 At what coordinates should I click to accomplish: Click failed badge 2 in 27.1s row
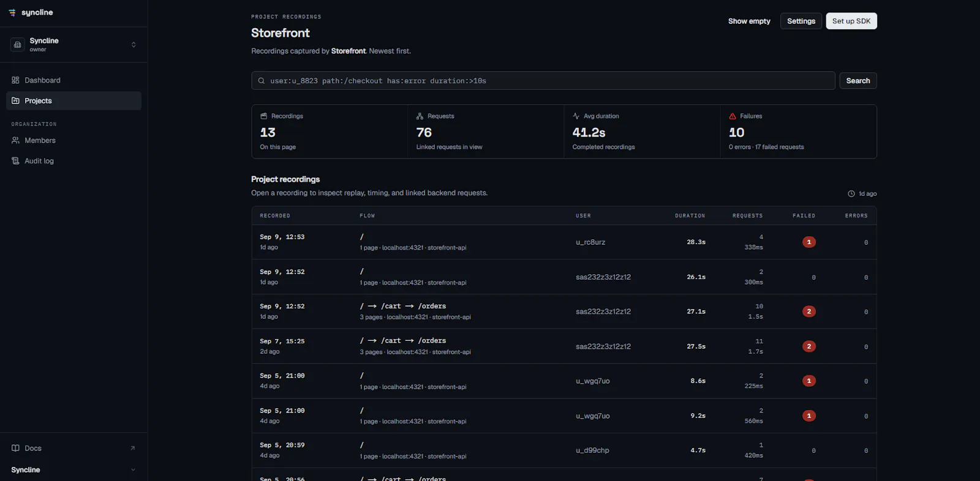tap(809, 311)
